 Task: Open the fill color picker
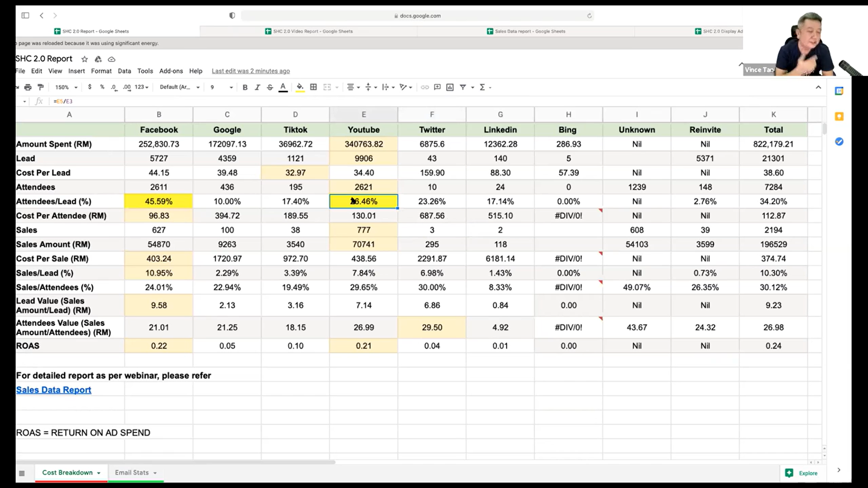tap(300, 87)
